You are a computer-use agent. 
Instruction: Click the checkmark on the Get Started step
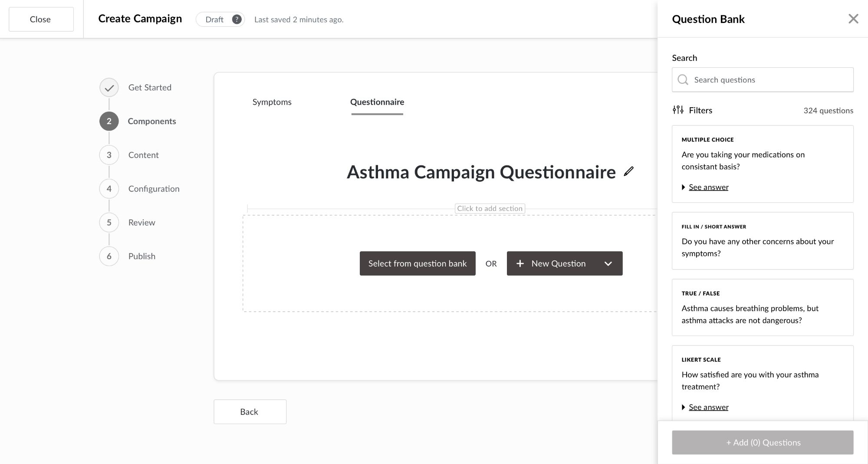click(108, 87)
